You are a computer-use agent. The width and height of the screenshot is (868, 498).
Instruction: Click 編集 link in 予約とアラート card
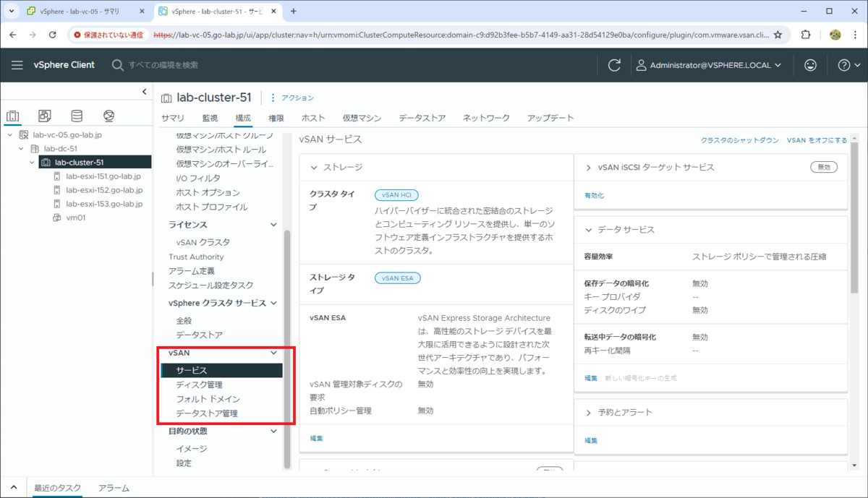591,440
